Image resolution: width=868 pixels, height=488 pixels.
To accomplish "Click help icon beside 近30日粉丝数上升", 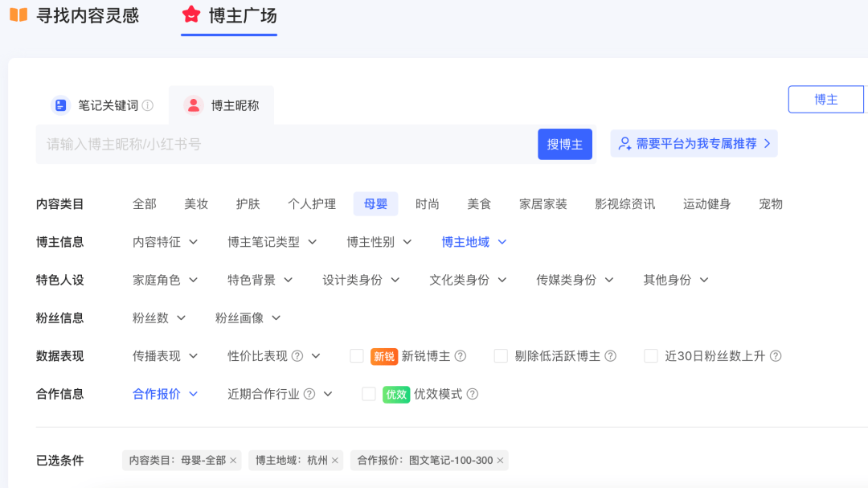I will [776, 356].
